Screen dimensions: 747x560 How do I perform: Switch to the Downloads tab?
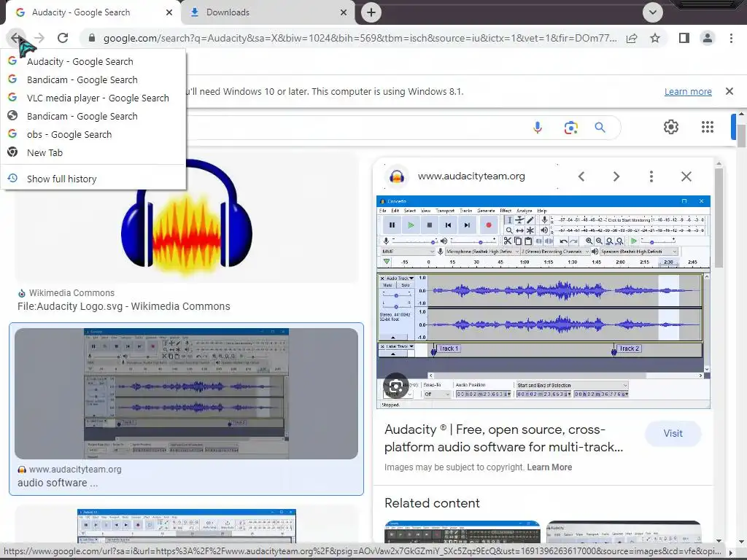point(268,12)
